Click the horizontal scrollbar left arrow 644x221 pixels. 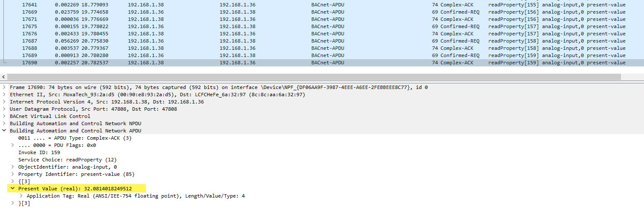pos(4,77)
